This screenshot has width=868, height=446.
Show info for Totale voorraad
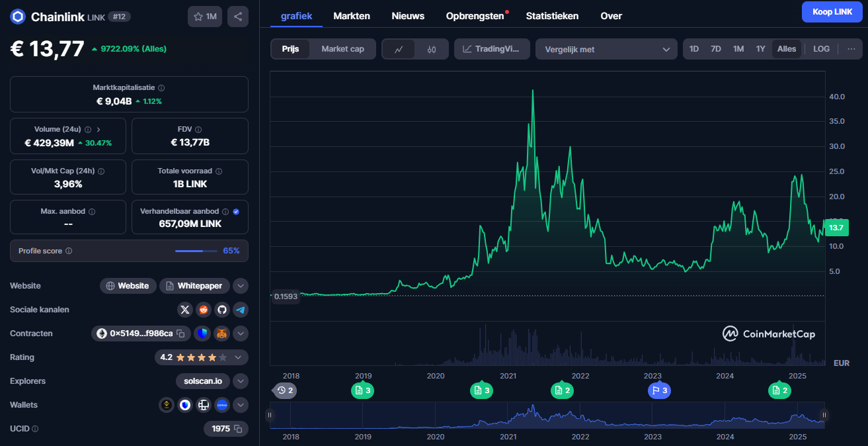[218, 171]
